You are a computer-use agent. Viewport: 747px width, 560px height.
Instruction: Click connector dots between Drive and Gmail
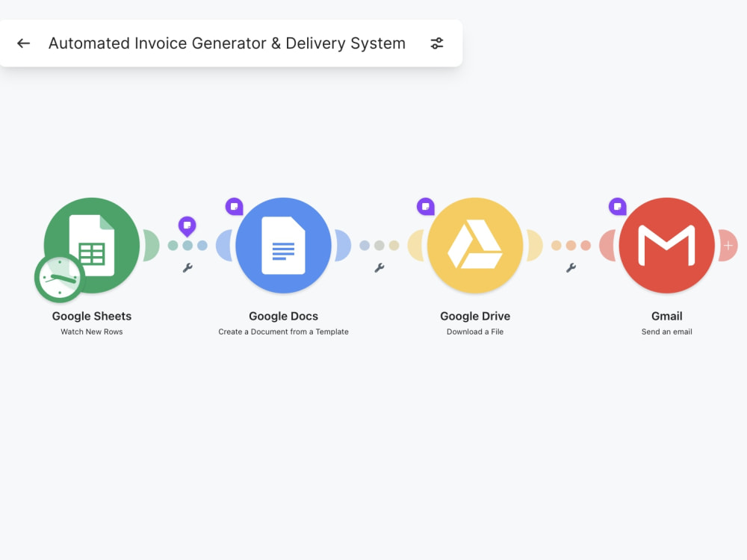coord(571,245)
